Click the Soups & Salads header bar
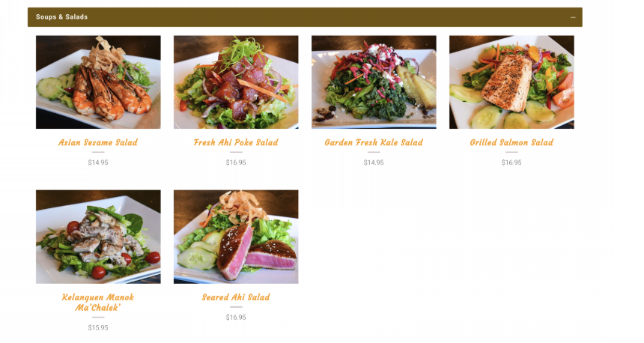 coord(305,17)
